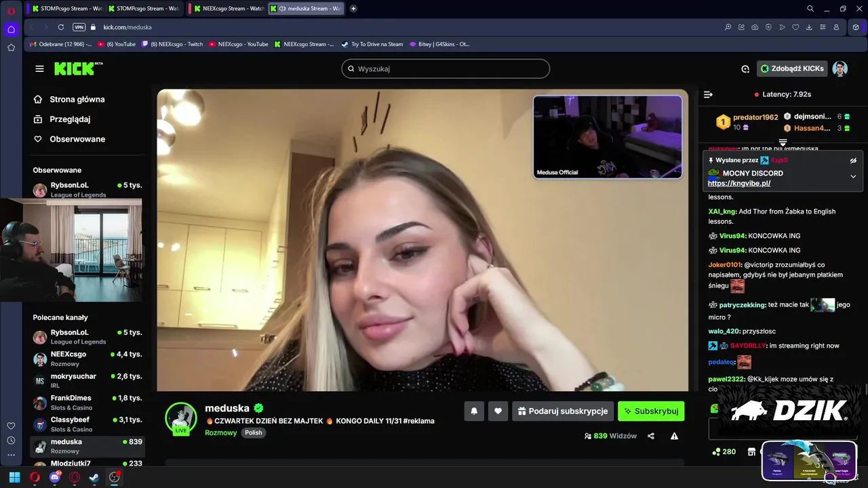Toggle the VPN badge in address bar

79,27
